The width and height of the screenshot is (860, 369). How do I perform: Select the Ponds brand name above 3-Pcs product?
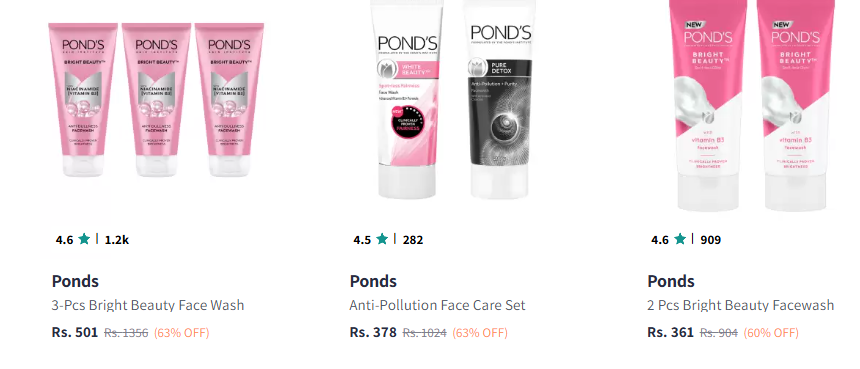coord(75,281)
